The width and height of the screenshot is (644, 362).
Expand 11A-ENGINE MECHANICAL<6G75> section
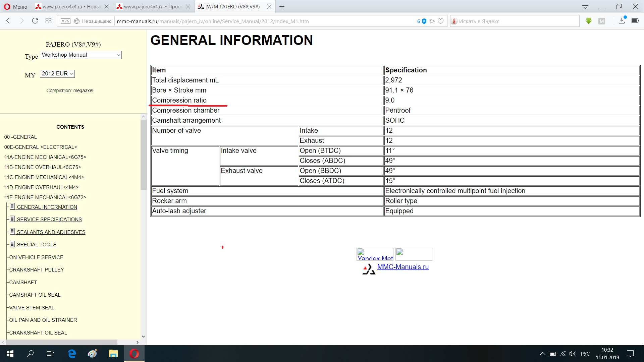pyautogui.click(x=45, y=157)
